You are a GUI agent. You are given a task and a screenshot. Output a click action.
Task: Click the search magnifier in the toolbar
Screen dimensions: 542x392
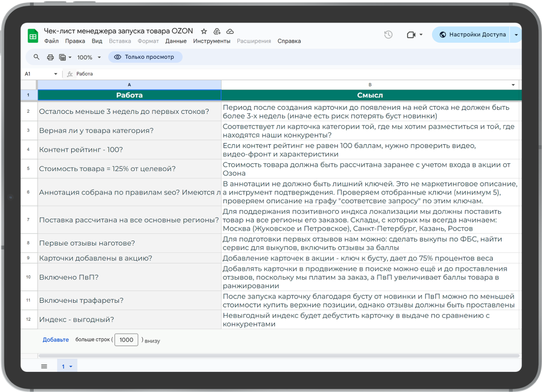37,57
